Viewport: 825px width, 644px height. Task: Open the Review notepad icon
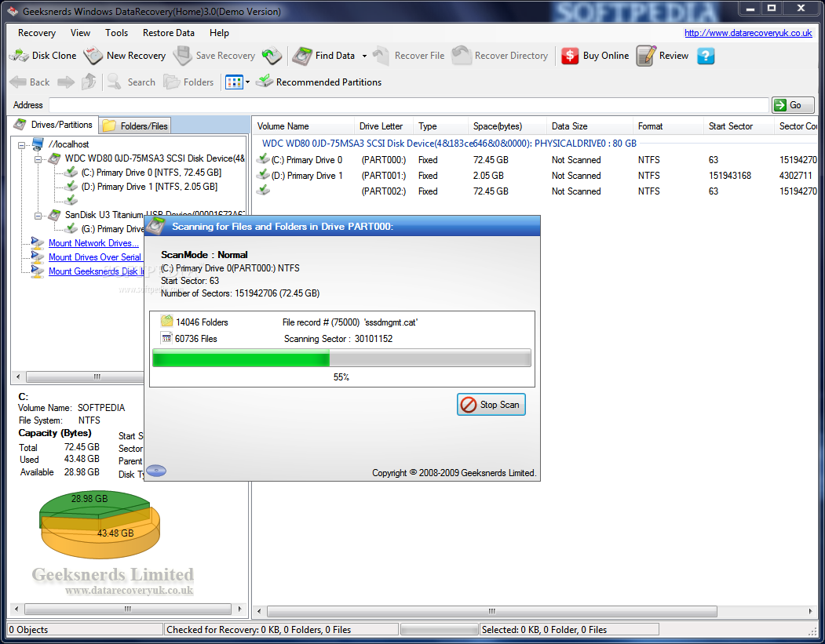point(646,56)
